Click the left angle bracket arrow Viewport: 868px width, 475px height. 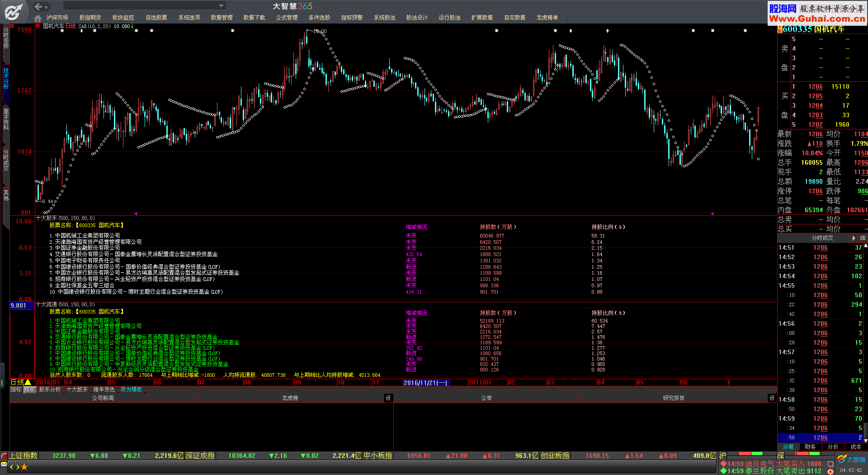click(11, 467)
